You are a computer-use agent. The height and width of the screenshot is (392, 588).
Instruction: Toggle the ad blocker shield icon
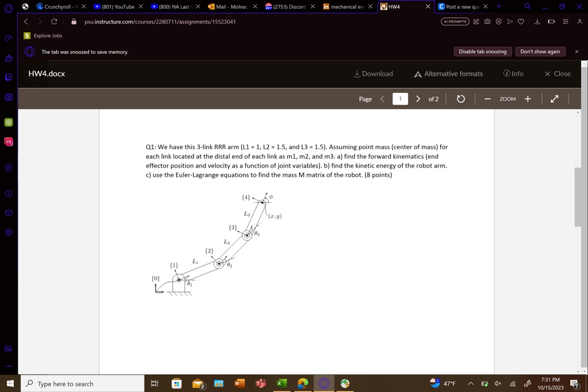point(499,21)
